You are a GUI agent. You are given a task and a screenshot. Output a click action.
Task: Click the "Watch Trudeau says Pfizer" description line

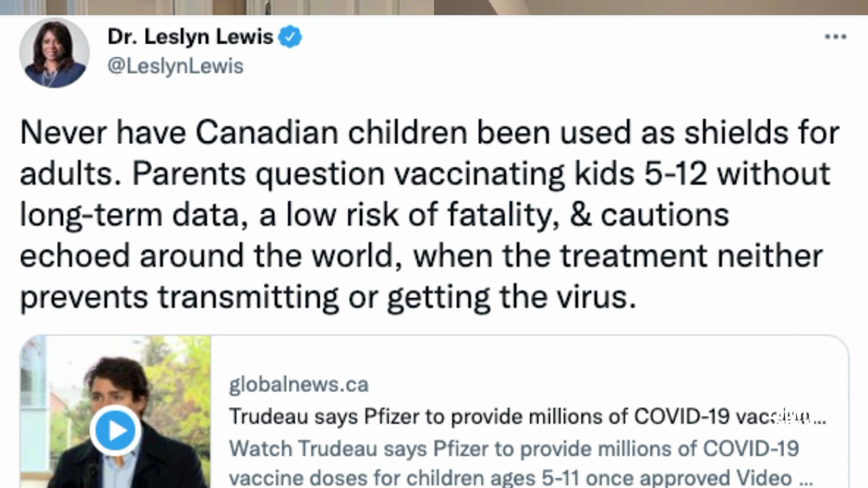(513, 448)
